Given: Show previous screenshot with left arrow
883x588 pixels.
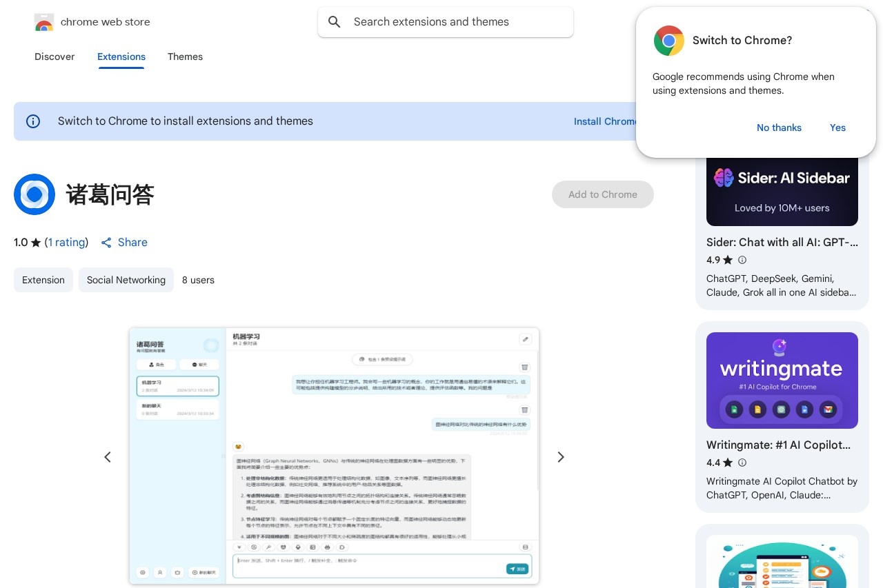Looking at the screenshot, I should [108, 457].
